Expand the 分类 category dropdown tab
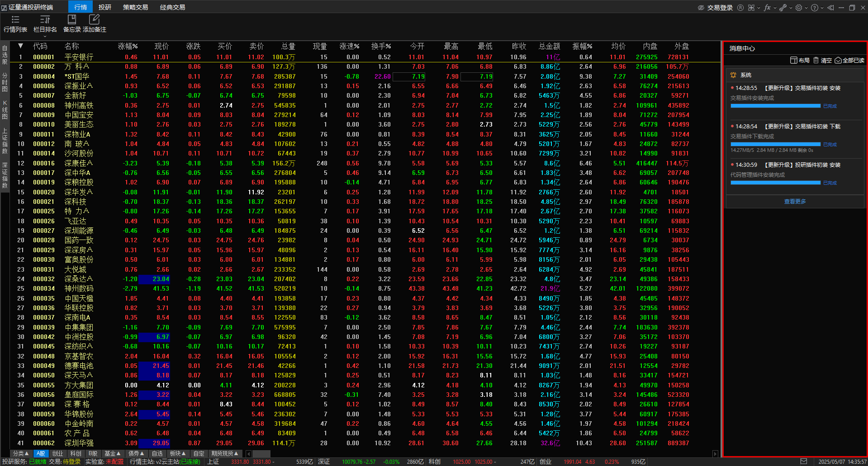Viewport: 868px width, 466px height. coord(21,453)
